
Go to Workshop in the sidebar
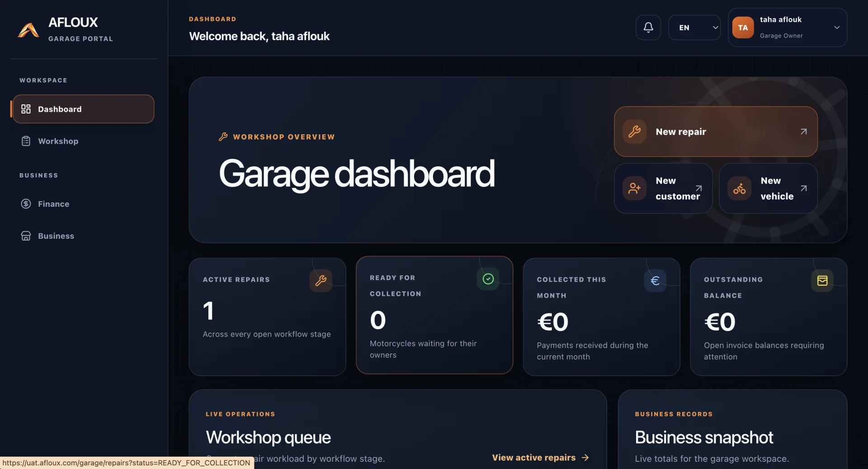click(84, 141)
